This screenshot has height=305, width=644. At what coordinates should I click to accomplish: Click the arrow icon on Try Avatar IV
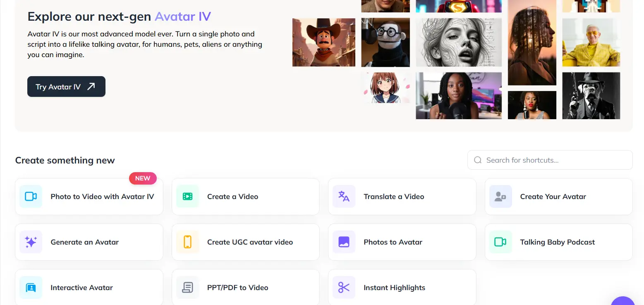click(x=91, y=86)
